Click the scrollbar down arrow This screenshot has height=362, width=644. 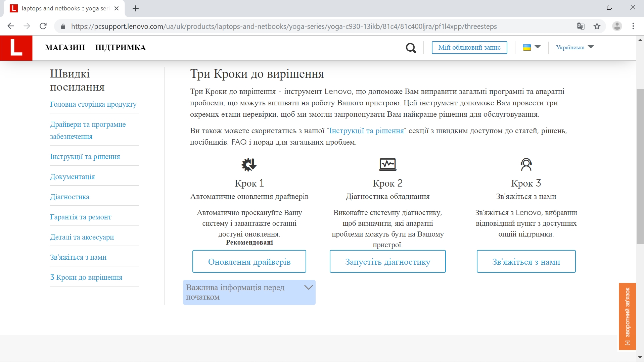click(640, 357)
